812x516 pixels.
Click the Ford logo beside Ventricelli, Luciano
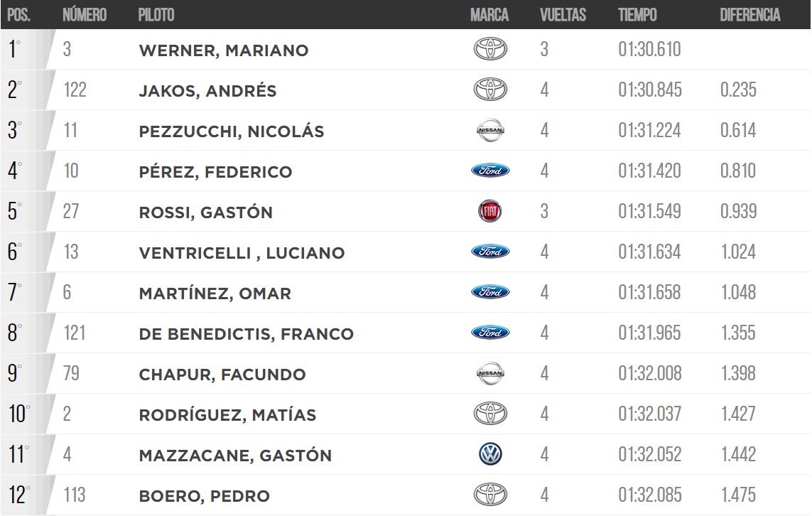point(490,252)
